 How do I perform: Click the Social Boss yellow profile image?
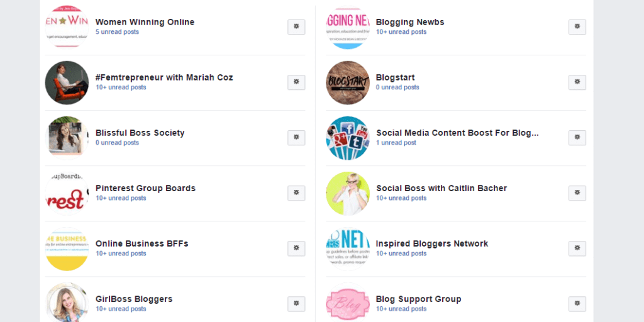347,194
